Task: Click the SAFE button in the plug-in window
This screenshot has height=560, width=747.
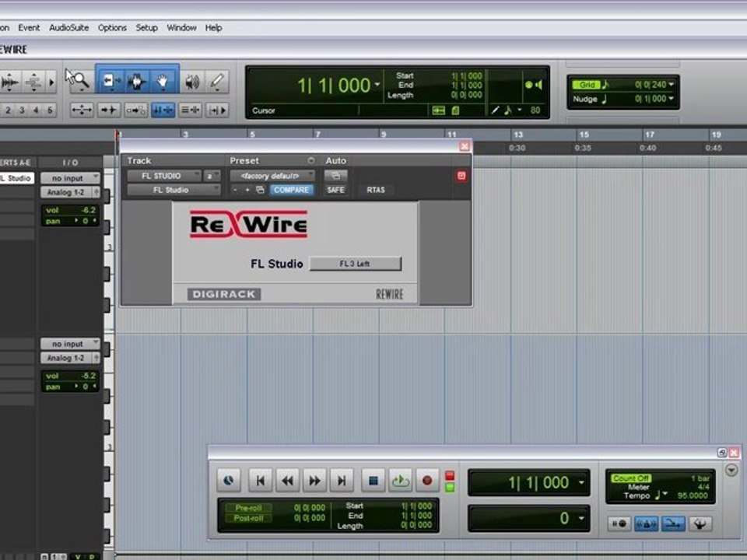Action: (336, 190)
